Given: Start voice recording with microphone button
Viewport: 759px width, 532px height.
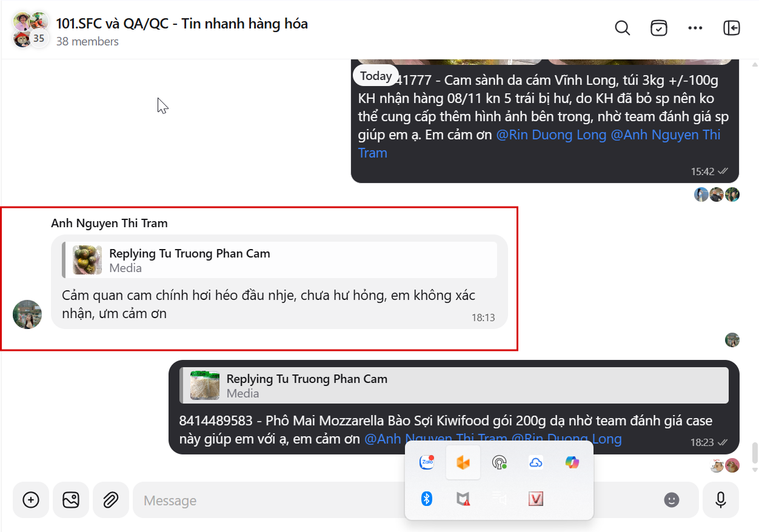Looking at the screenshot, I should point(721,500).
